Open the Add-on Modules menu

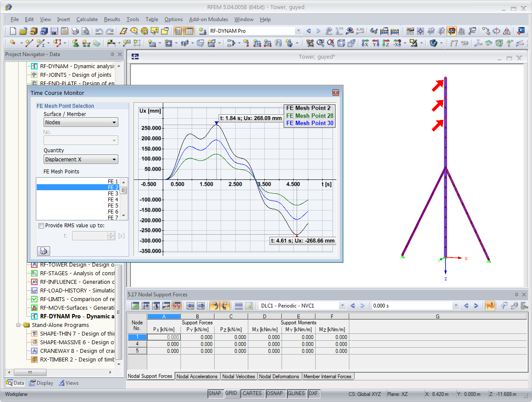(209, 19)
